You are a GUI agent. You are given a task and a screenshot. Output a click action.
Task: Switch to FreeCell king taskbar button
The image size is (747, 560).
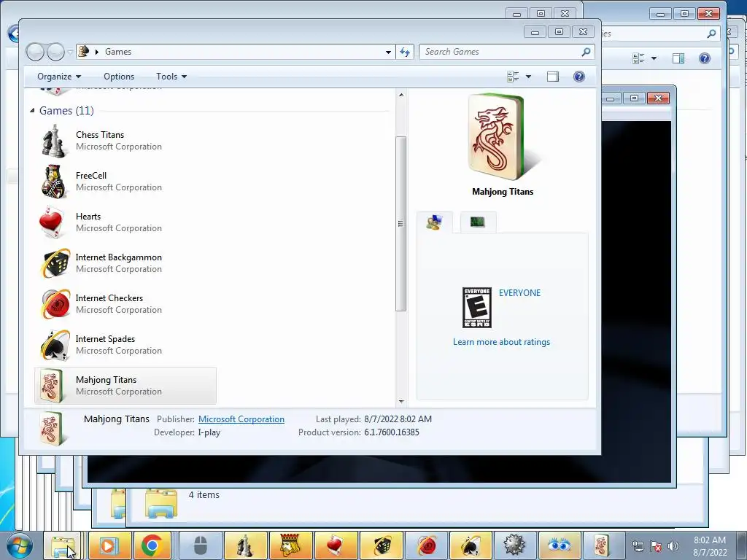(290, 545)
